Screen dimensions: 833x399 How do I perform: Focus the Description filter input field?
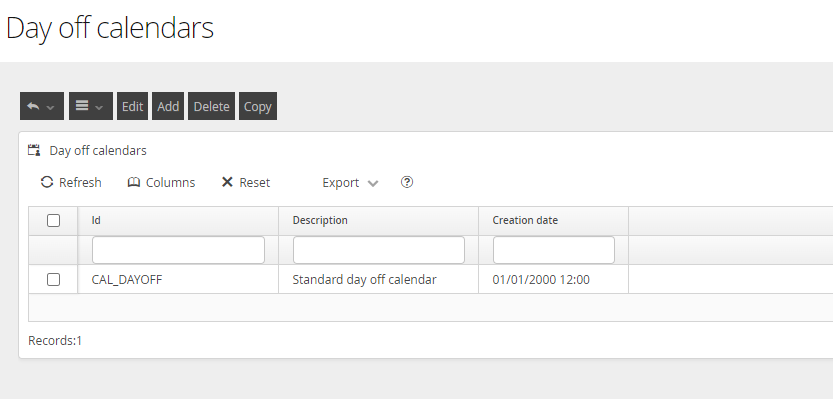pyautogui.click(x=379, y=250)
